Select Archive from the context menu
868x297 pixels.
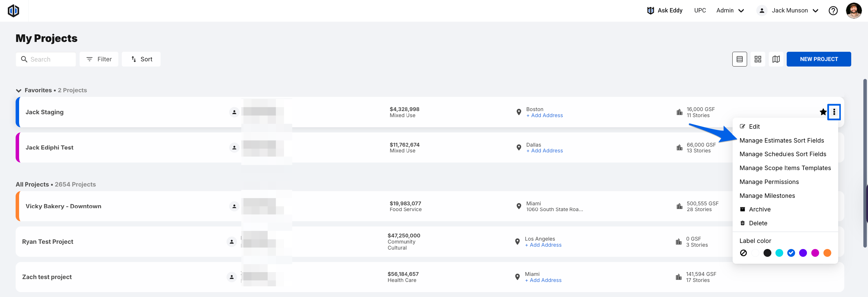[x=759, y=209]
